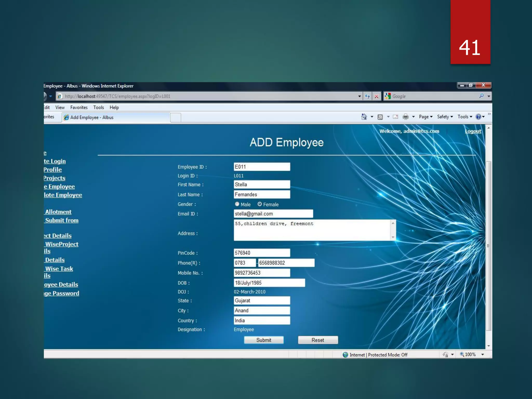This screenshot has width=532, height=399.
Task: Click the Email ID input field
Action: pos(273,214)
